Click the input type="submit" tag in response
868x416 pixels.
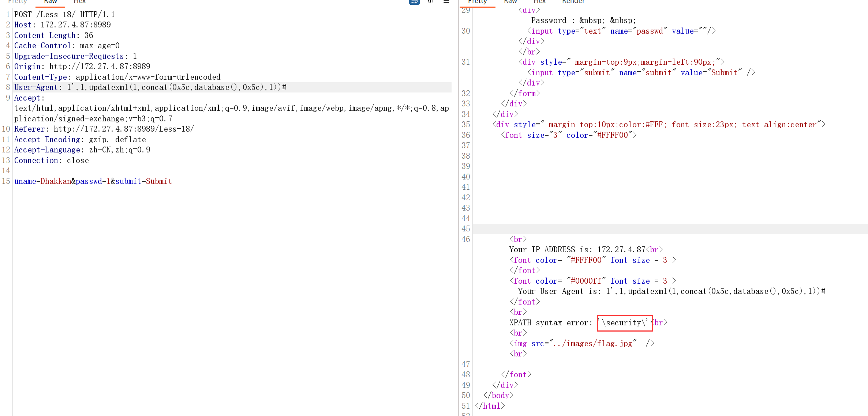[641, 73]
